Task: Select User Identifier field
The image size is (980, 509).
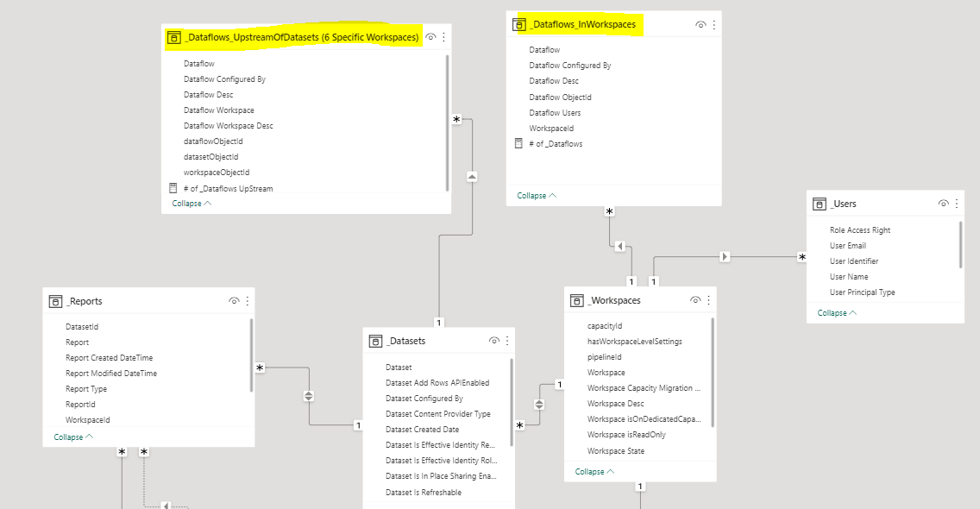Action: [854, 261]
